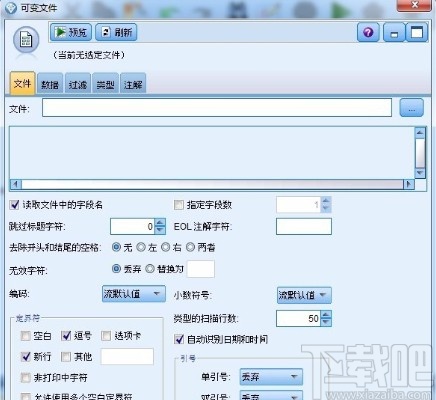Select 右 for trimming spaces

(166, 247)
